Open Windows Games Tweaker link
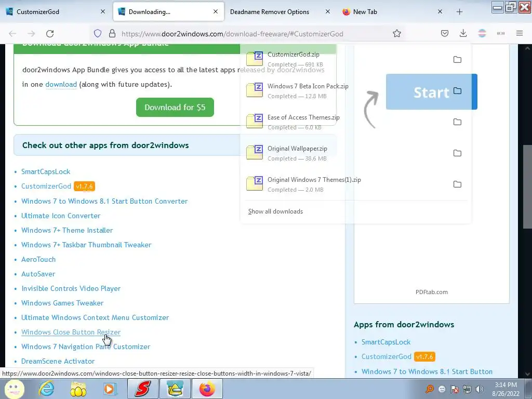 (62, 303)
